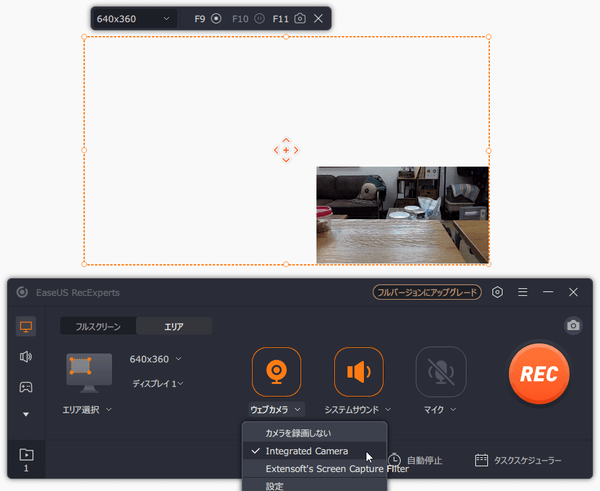Open recordings list folder icon
Viewport: 600px width, 491px height.
click(26, 455)
